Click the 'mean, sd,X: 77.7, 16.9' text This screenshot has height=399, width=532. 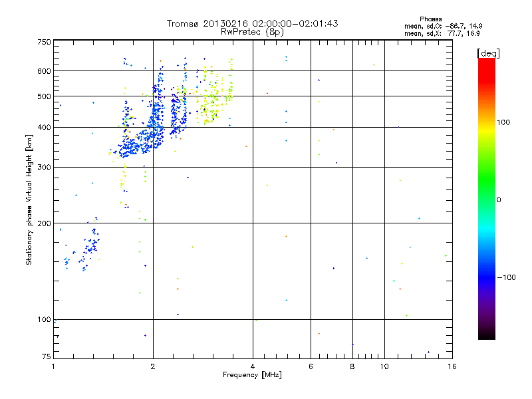pos(442,33)
